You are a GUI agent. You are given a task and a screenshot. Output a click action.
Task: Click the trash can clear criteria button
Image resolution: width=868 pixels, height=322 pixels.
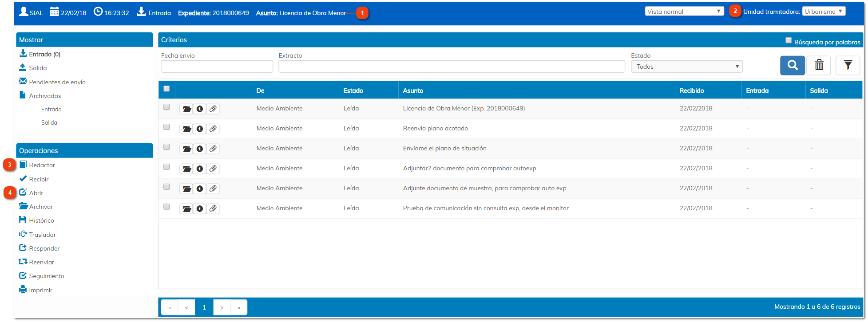click(x=819, y=66)
